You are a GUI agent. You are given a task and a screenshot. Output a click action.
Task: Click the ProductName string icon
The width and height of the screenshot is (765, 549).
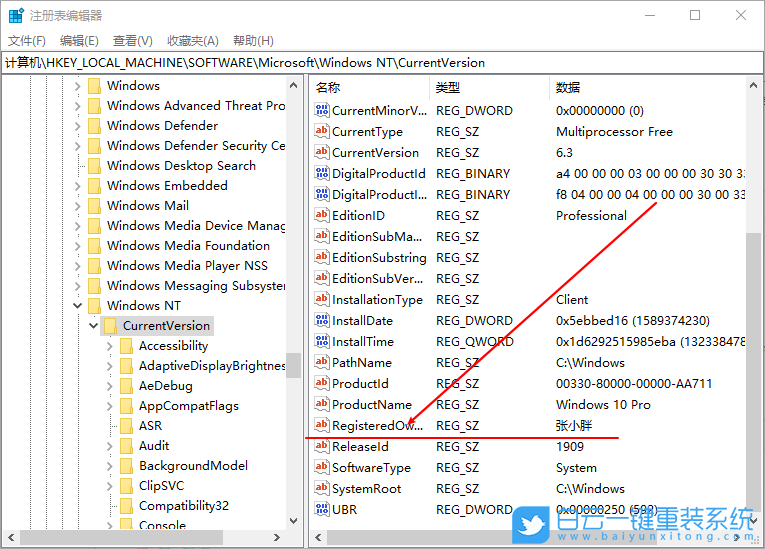321,405
